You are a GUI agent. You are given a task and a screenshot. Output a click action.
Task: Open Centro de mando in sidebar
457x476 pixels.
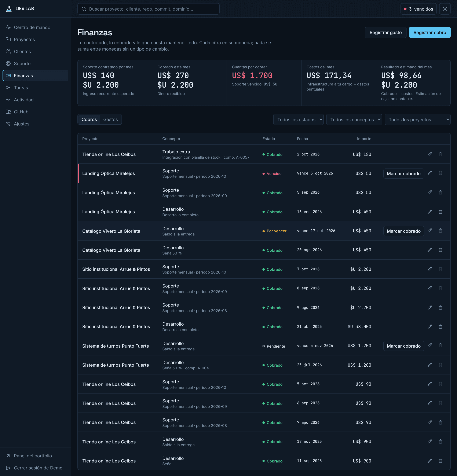(36, 28)
